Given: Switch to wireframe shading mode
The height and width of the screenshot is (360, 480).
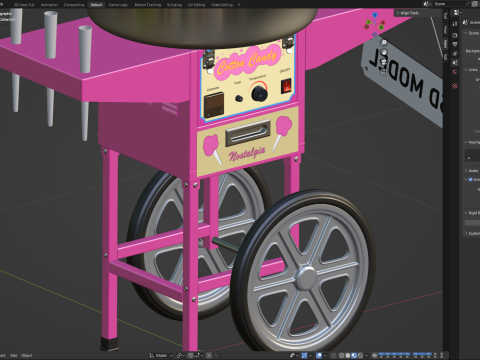Looking at the screenshot, I should 341,355.
